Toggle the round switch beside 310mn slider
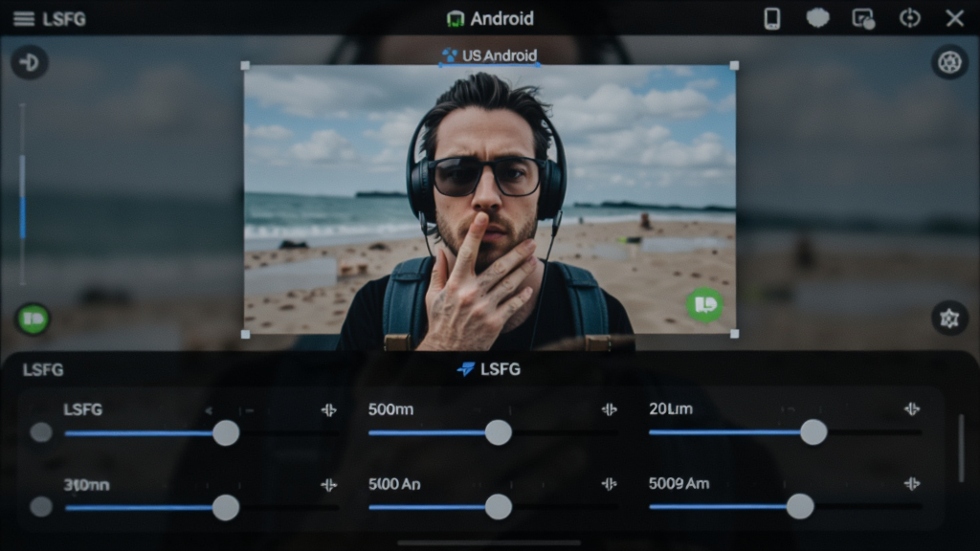980x551 pixels. coord(41,507)
